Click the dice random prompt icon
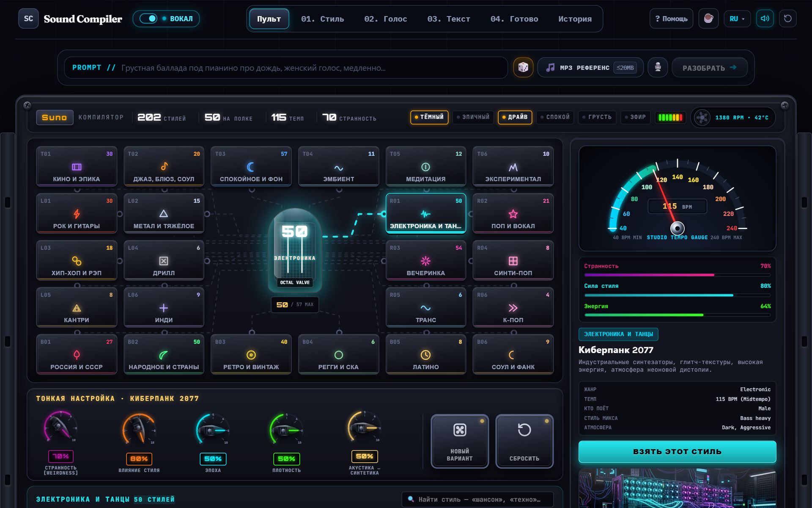Image resolution: width=812 pixels, height=508 pixels. 523,68
